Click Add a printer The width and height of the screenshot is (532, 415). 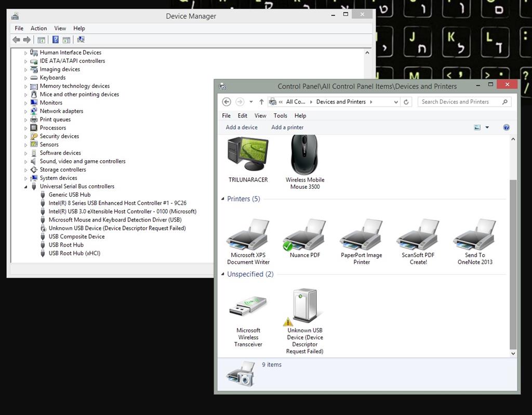(x=287, y=127)
